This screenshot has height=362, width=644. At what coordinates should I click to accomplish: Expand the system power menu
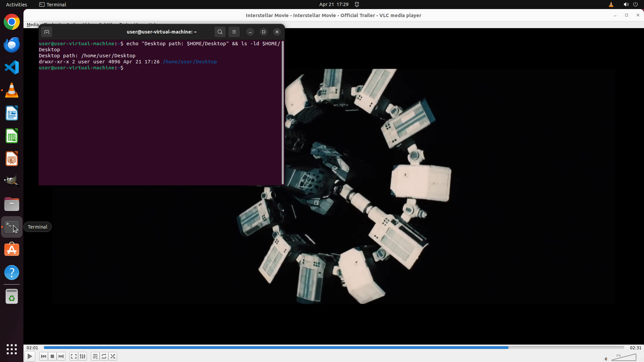[x=635, y=4]
